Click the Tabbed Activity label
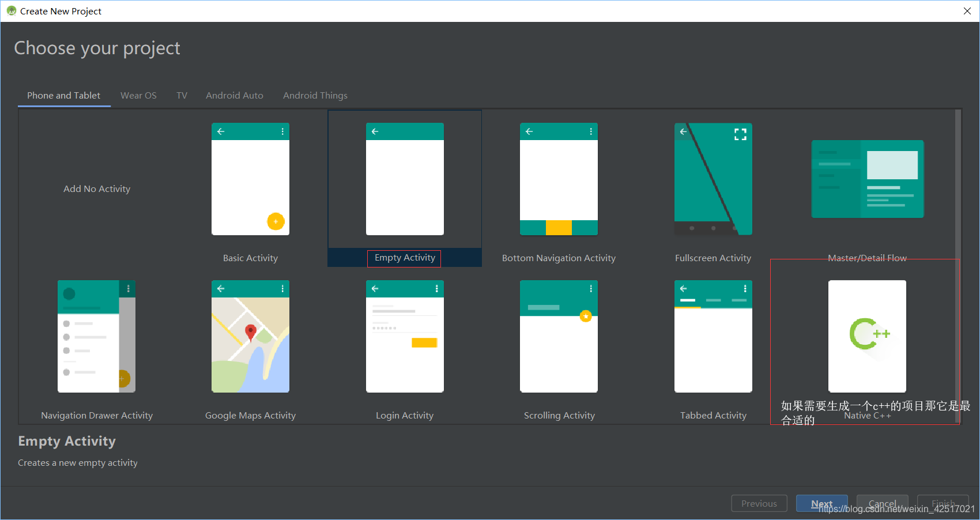This screenshot has width=980, height=520. click(713, 416)
